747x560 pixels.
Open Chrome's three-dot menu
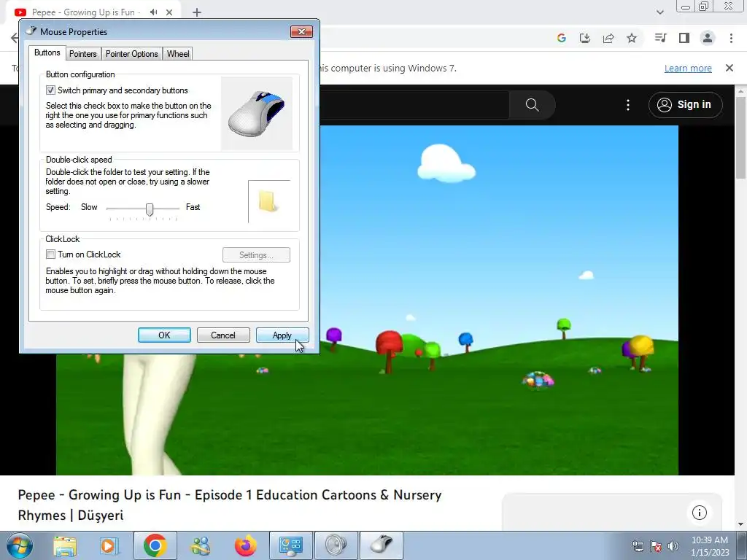[x=731, y=38]
